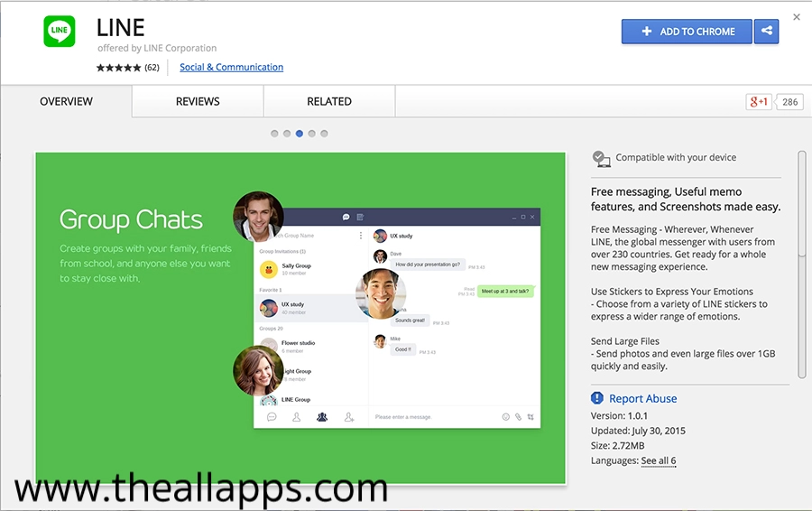Click the Report Abuse exclamation icon
812x511 pixels.
597,398
